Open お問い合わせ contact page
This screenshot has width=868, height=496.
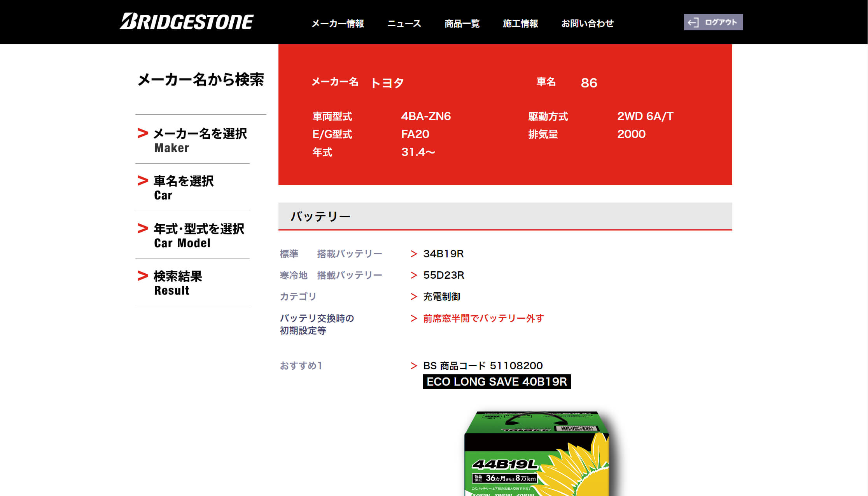[587, 24]
